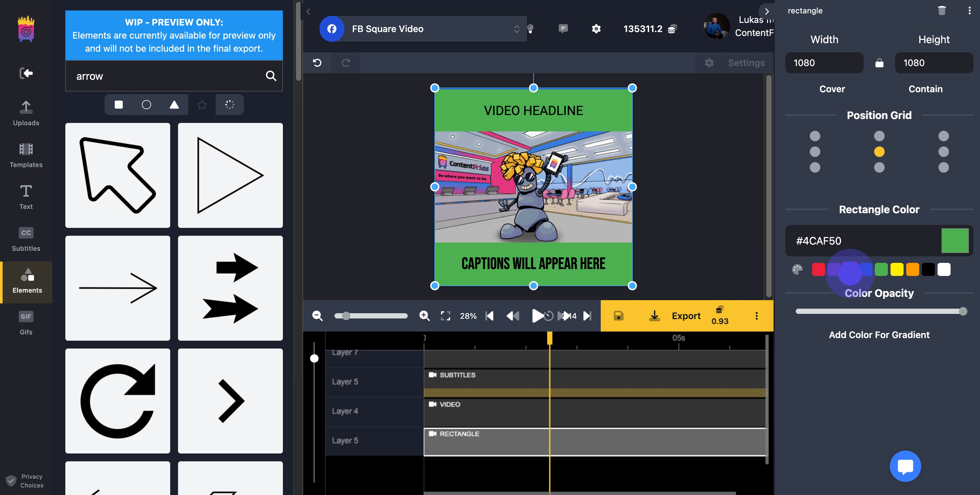The height and width of the screenshot is (495, 980).
Task: Click Add Color For Gradient
Action: (x=879, y=335)
